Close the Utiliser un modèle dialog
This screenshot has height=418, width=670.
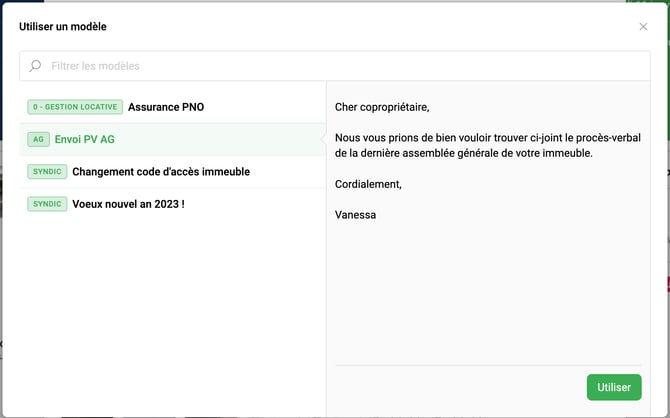tap(643, 27)
